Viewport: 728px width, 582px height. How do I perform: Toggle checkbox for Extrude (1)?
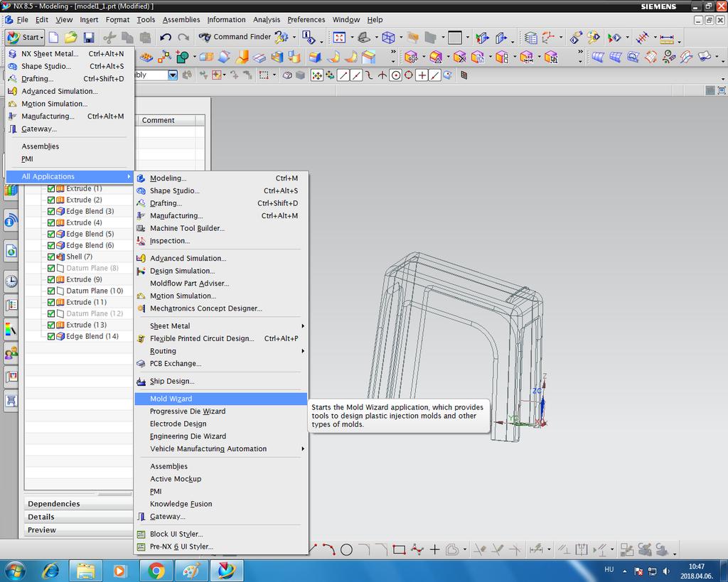point(51,188)
